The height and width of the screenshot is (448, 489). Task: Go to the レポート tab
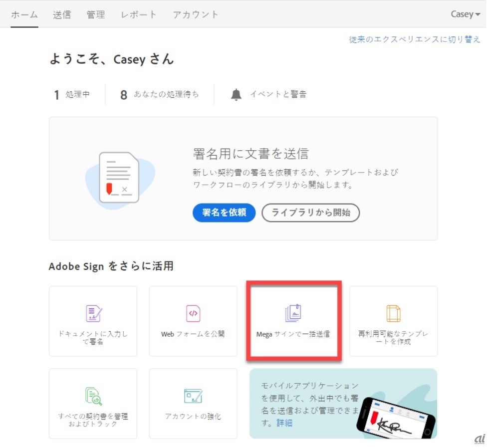pos(139,14)
